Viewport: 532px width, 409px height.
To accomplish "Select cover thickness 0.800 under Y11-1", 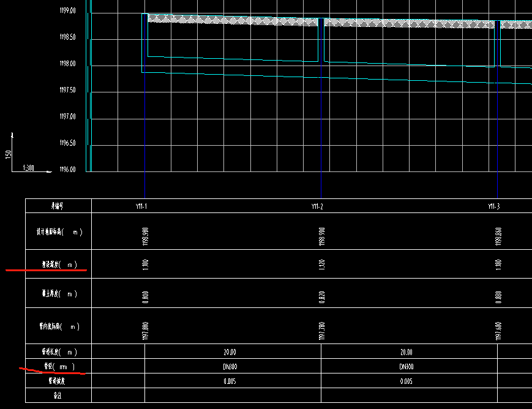I will [145, 297].
